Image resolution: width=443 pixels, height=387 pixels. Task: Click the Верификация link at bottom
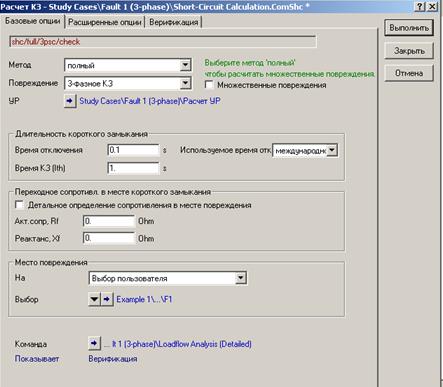[113, 359]
